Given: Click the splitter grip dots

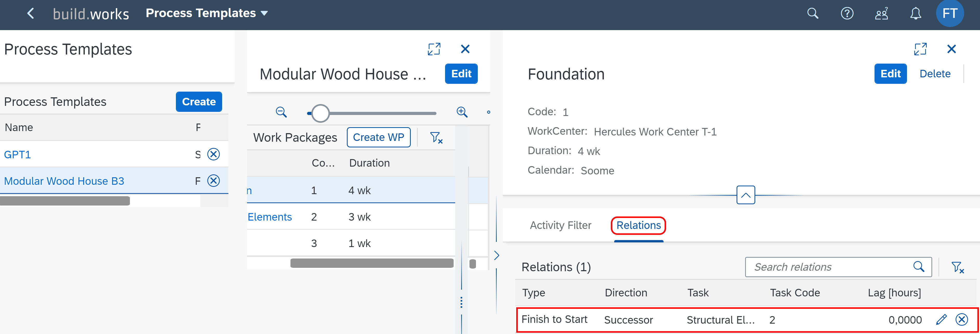Looking at the screenshot, I should coord(461,302).
